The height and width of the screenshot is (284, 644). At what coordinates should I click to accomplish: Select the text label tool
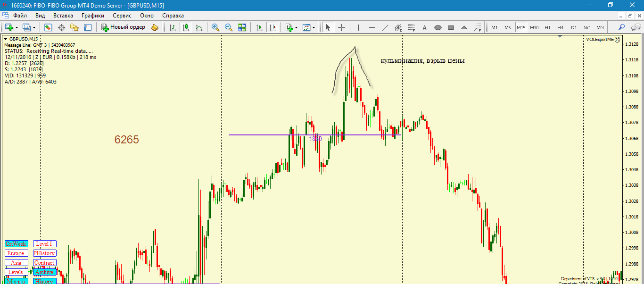[x=424, y=27]
